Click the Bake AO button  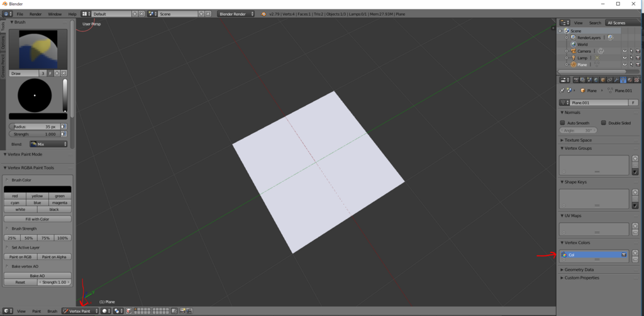[x=37, y=276]
